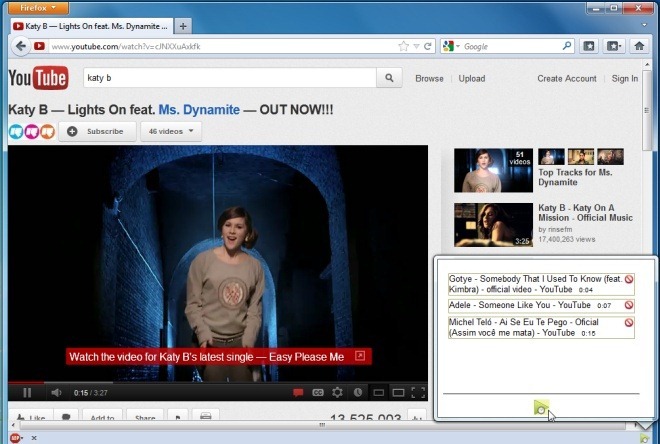Click the external link icon on the red annotation
The image size is (660, 444).
click(360, 356)
